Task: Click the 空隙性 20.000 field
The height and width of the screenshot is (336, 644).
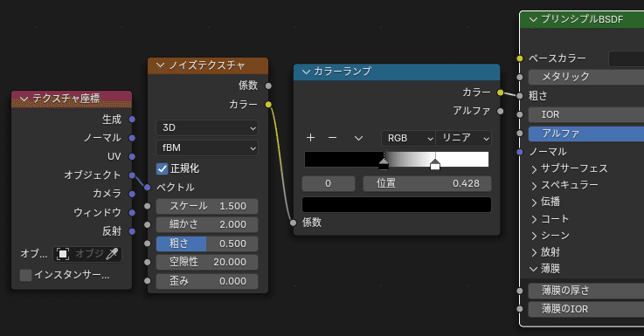Action: pos(207,262)
